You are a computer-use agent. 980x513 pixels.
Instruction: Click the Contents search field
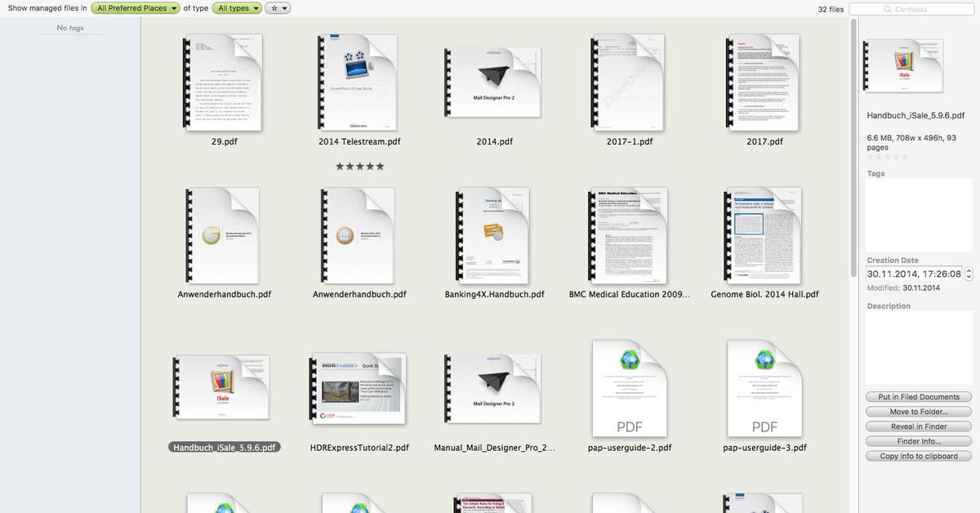[911, 9]
